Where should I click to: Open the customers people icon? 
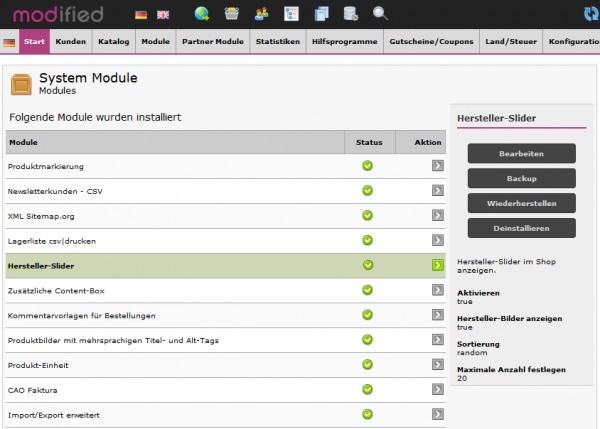262,14
